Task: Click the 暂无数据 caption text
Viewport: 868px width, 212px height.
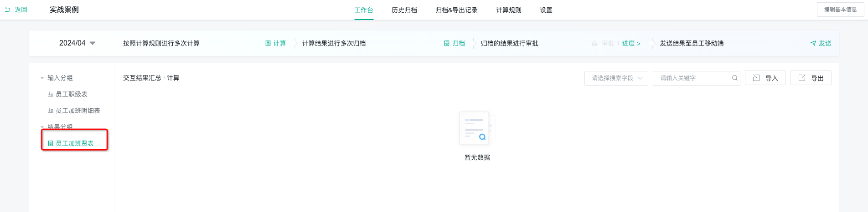Action: pos(477,157)
